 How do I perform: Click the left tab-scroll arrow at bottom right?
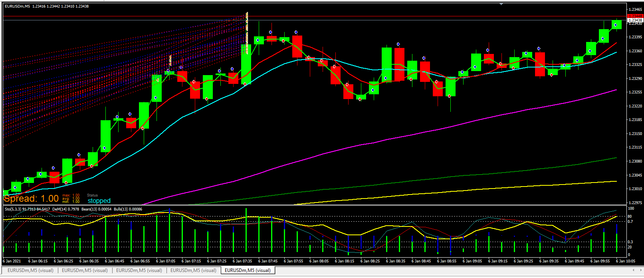tap(633, 270)
